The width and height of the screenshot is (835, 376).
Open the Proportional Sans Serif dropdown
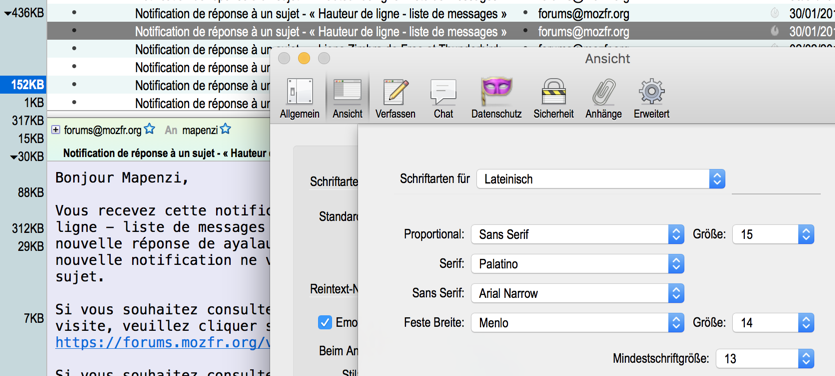(x=578, y=234)
